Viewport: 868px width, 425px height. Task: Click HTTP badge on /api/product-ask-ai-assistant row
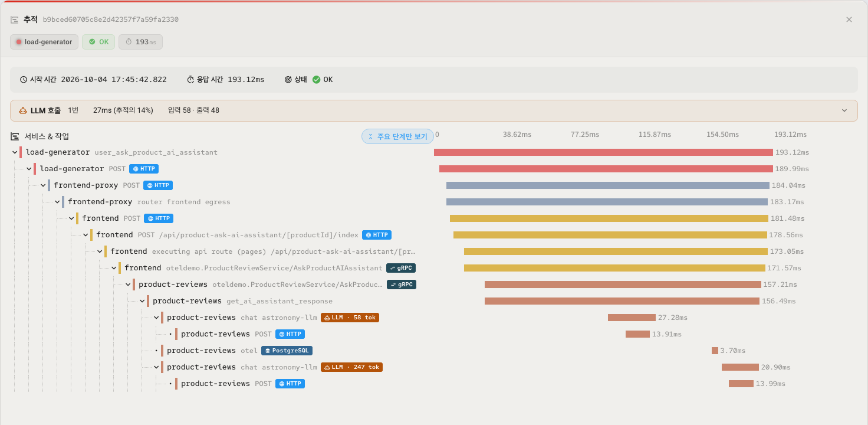point(377,235)
